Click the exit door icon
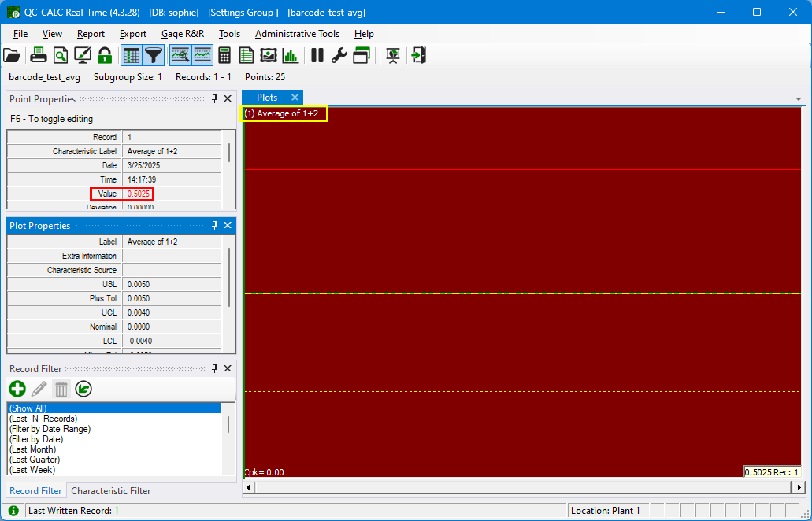The height and width of the screenshot is (521, 812). (x=418, y=55)
